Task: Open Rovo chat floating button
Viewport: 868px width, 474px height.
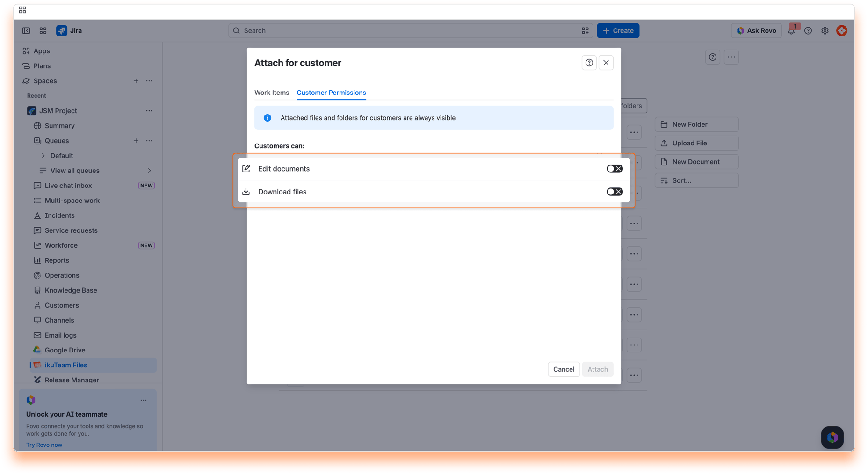Action: [832, 438]
